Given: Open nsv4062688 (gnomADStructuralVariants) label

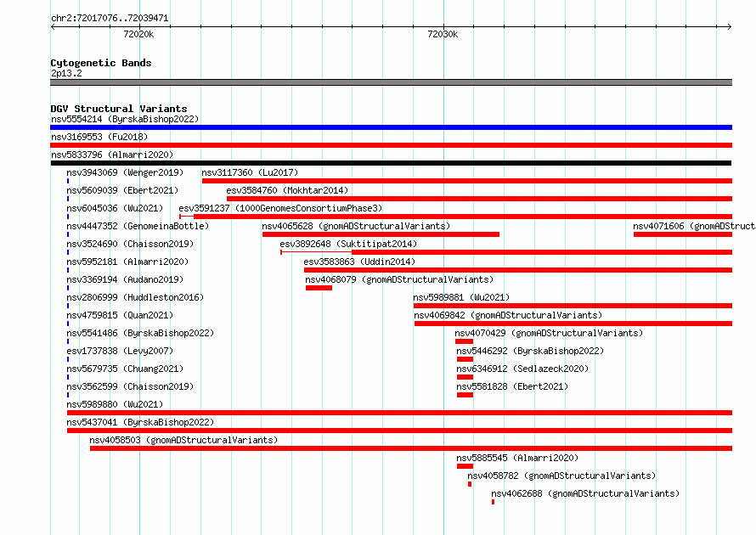Looking at the screenshot, I should tap(585, 493).
